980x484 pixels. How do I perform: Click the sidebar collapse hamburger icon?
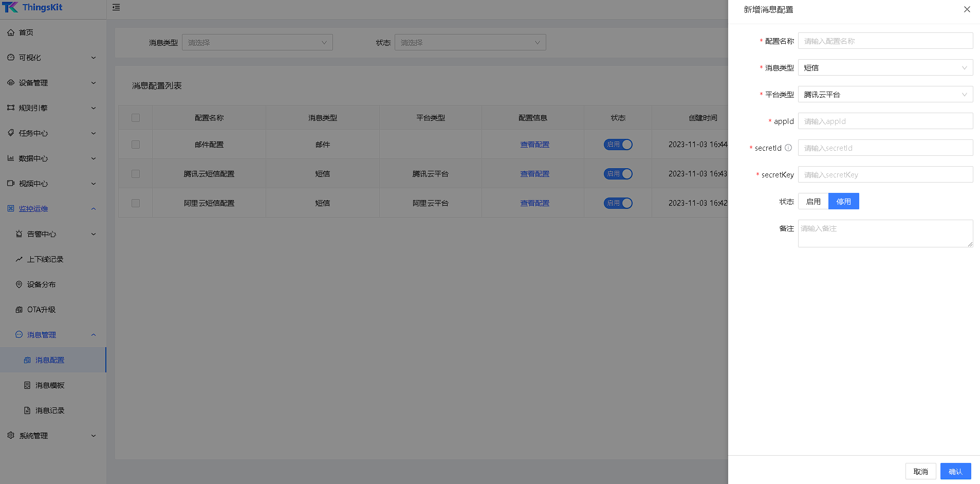point(116,7)
